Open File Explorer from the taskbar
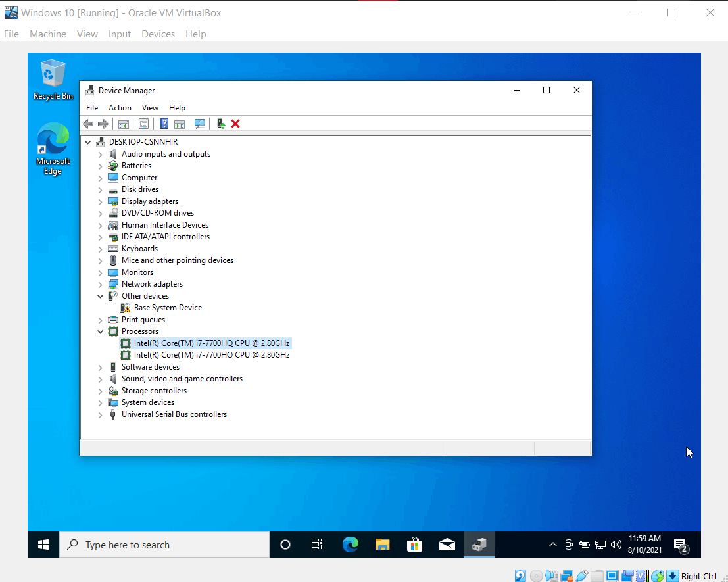 (x=382, y=545)
